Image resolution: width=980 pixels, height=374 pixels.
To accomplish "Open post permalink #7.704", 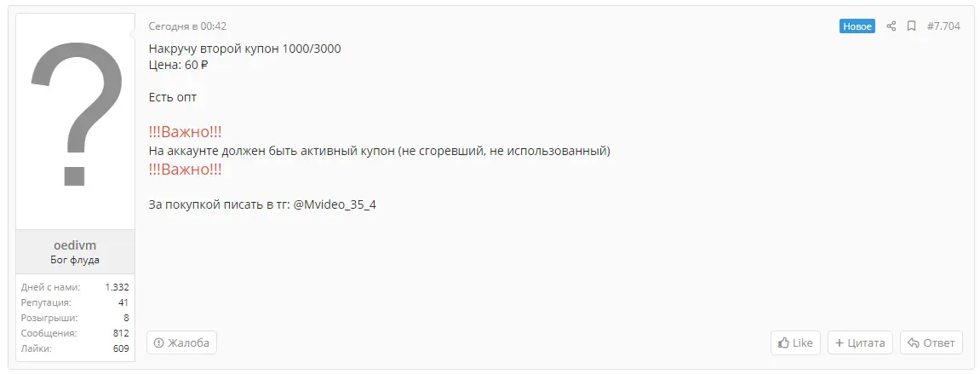I will [943, 26].
